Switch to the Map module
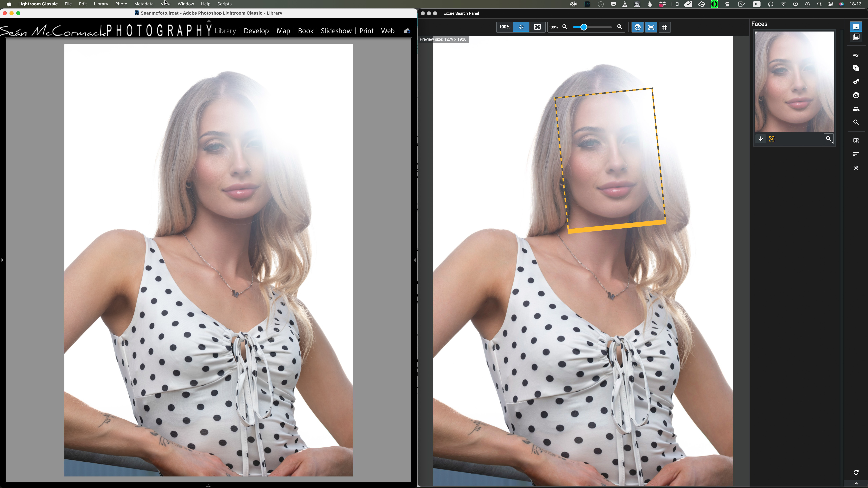Screen dimensions: 868x488 coord(283,31)
